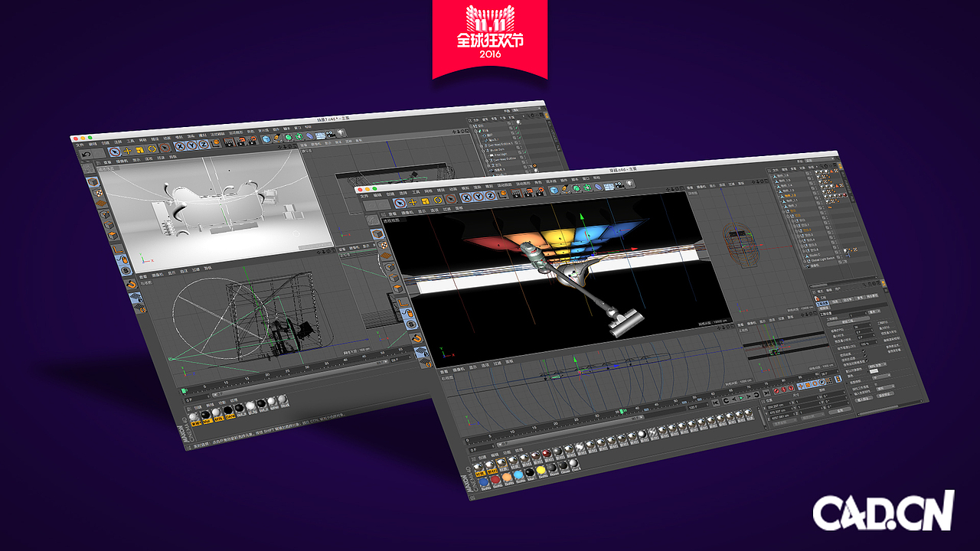
Task: Toggle the X axis lock in front window
Action: [467, 197]
